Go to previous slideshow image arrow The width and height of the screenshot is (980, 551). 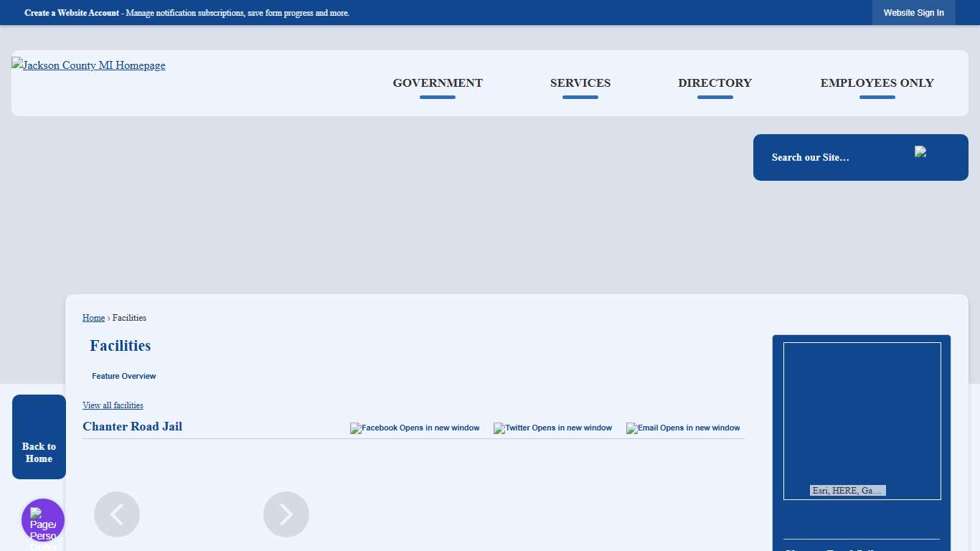tap(117, 514)
